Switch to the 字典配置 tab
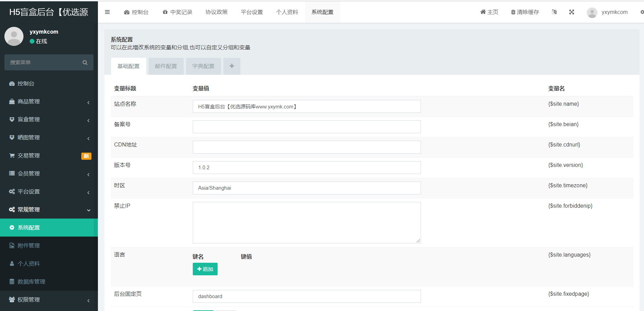The image size is (644, 311). (203, 66)
